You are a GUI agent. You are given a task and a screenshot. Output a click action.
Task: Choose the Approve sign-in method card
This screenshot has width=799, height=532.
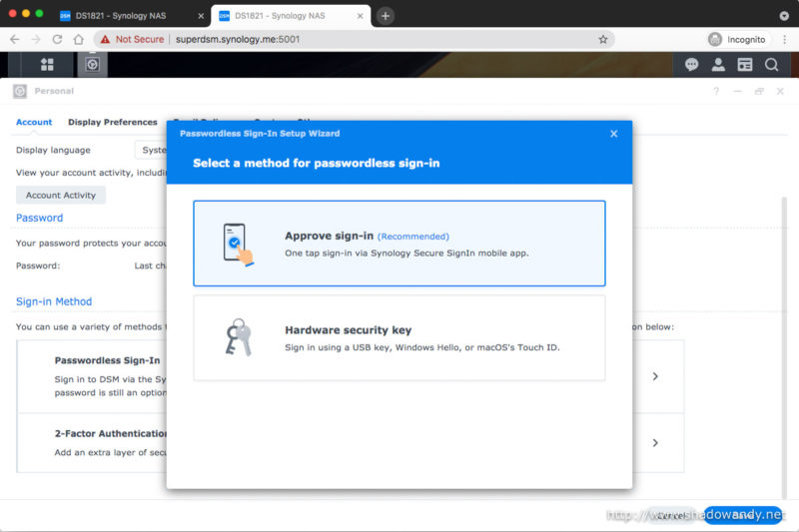[399, 244]
